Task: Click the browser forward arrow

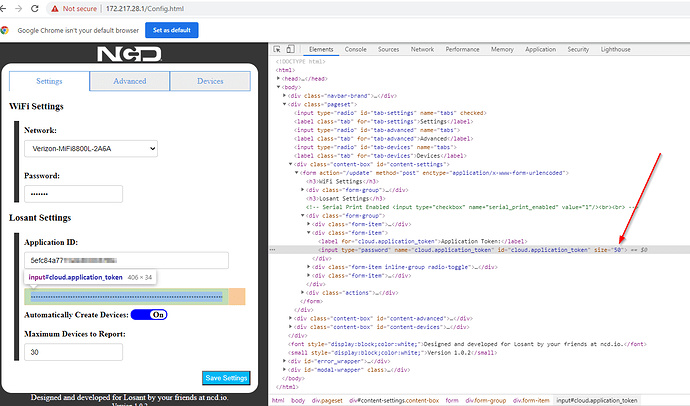Action: coord(18,8)
